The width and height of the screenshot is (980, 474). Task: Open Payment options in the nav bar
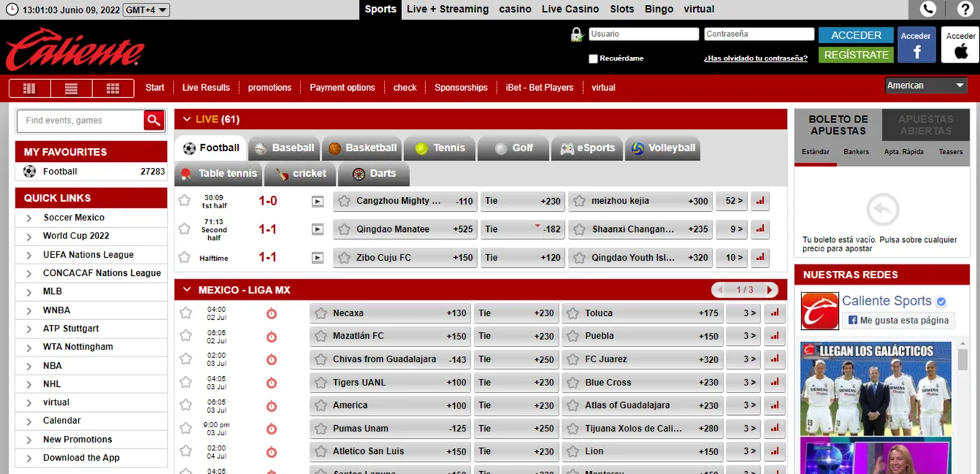point(342,88)
